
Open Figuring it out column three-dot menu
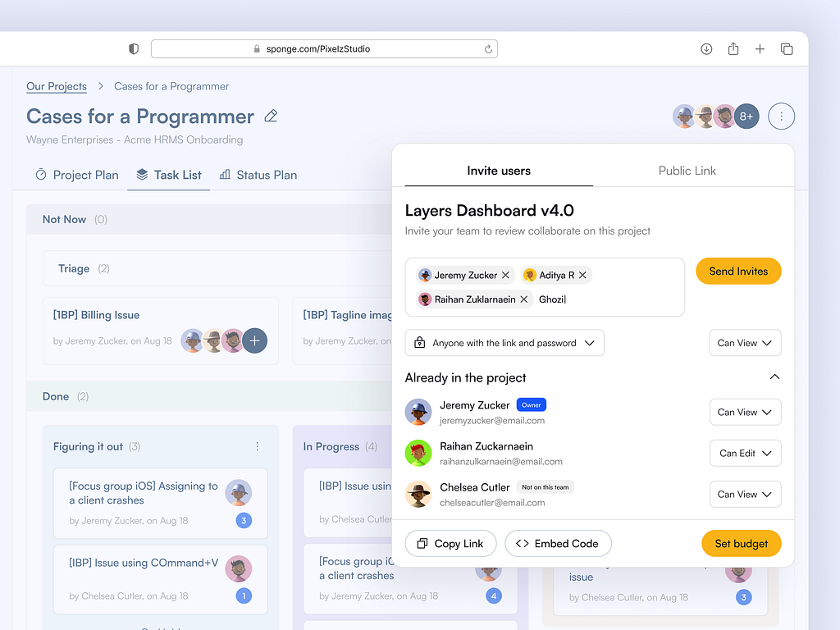click(x=257, y=446)
